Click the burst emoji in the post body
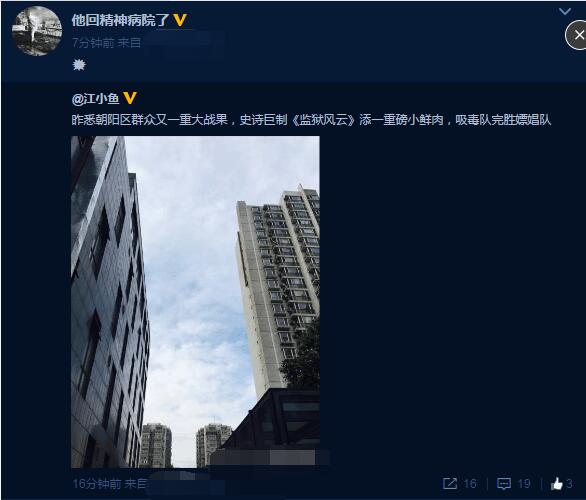Image resolution: width=586 pixels, height=500 pixels. (x=79, y=65)
